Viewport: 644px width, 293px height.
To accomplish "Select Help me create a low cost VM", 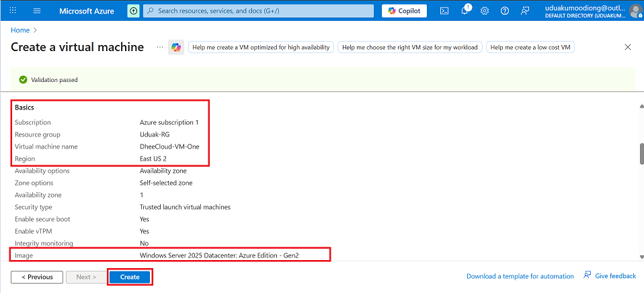I will pyautogui.click(x=530, y=48).
